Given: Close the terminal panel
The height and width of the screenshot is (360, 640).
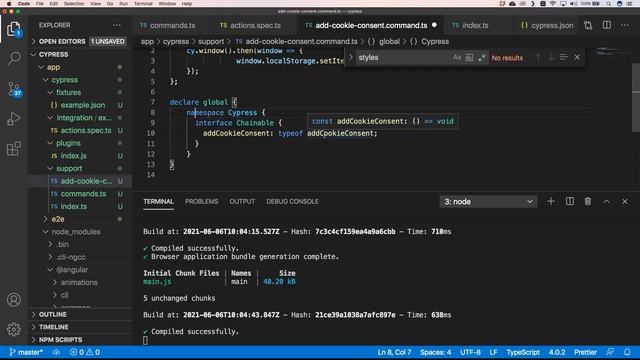Looking at the screenshot, I should pos(624,202).
